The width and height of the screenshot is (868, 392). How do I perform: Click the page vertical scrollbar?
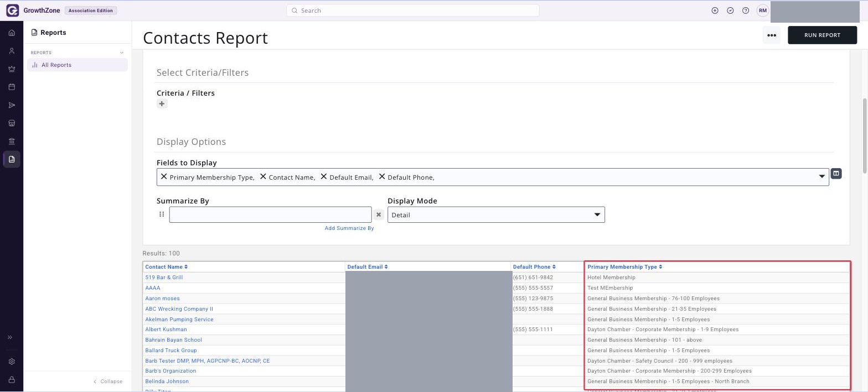pos(865,135)
